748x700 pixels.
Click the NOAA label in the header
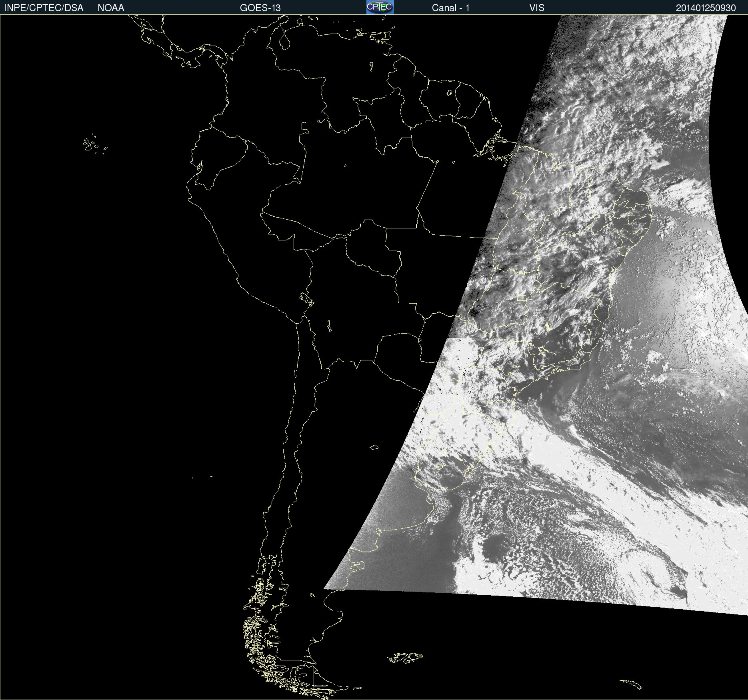[111, 8]
